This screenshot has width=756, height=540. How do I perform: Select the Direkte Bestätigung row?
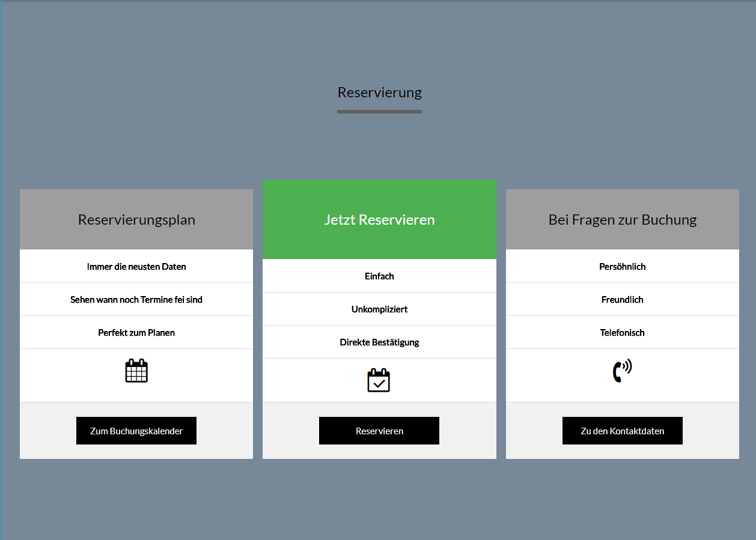pyautogui.click(x=379, y=342)
